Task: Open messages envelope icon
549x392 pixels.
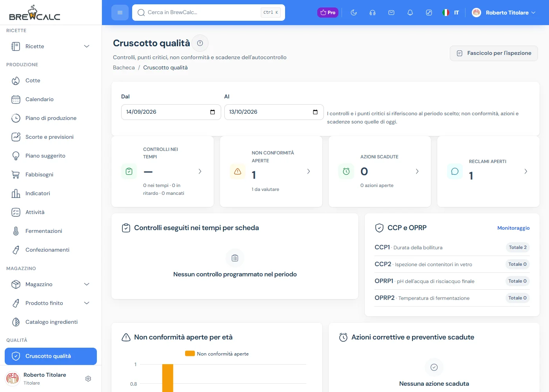Action: (391, 13)
